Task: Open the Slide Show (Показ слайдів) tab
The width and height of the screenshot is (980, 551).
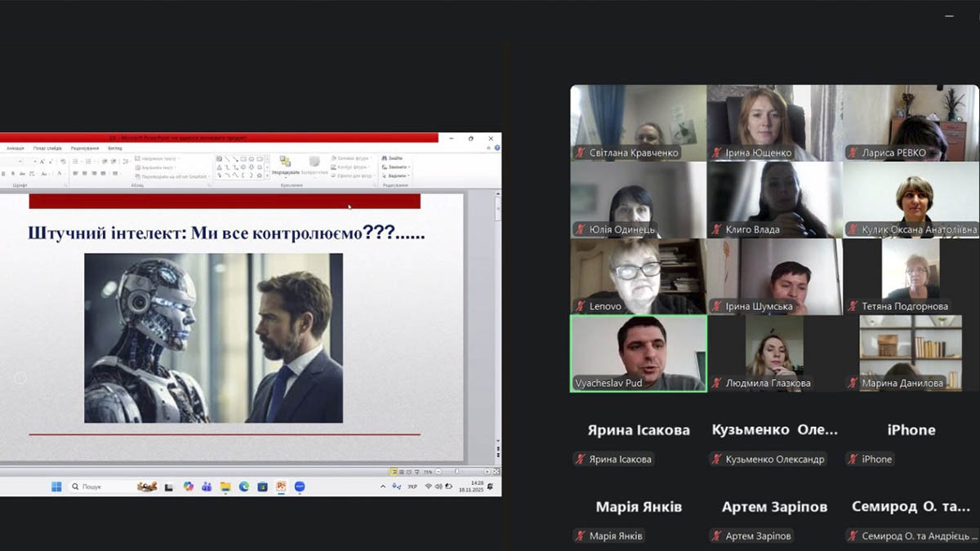Action: (47, 149)
